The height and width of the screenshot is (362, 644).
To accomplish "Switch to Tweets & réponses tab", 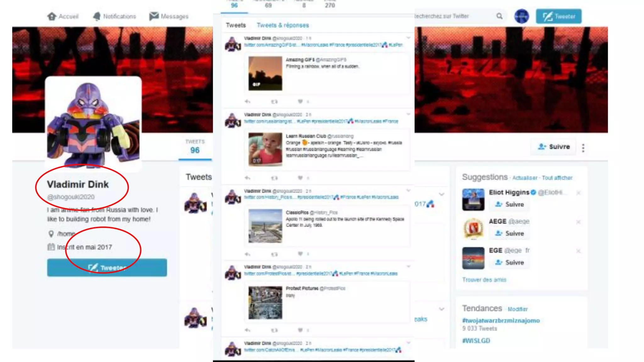I will click(283, 25).
